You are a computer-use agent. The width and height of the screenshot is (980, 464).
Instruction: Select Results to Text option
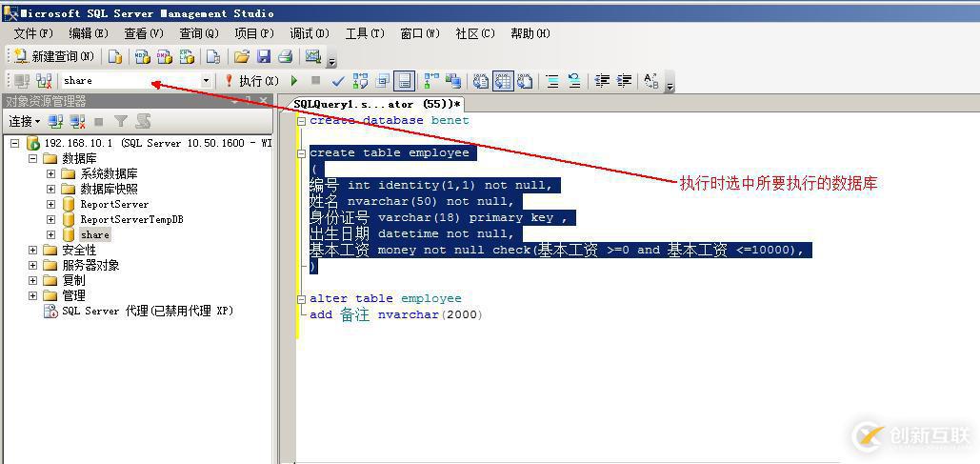coord(481,81)
